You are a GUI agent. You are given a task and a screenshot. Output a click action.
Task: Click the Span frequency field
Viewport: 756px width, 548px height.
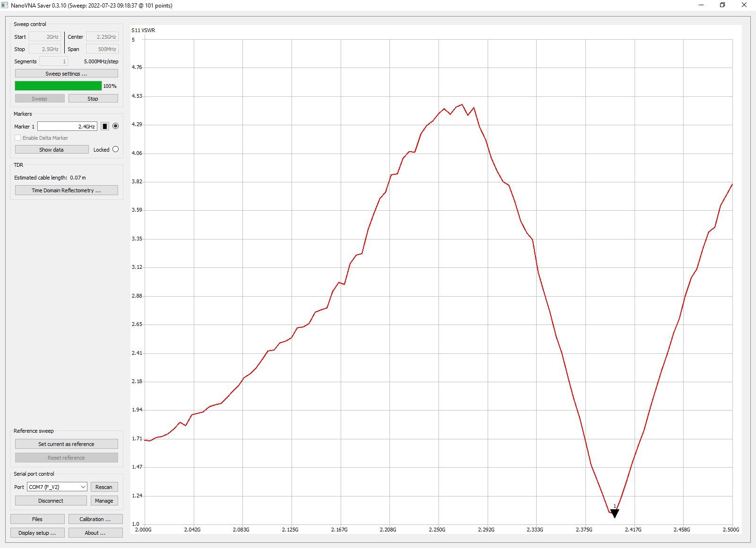pyautogui.click(x=102, y=49)
